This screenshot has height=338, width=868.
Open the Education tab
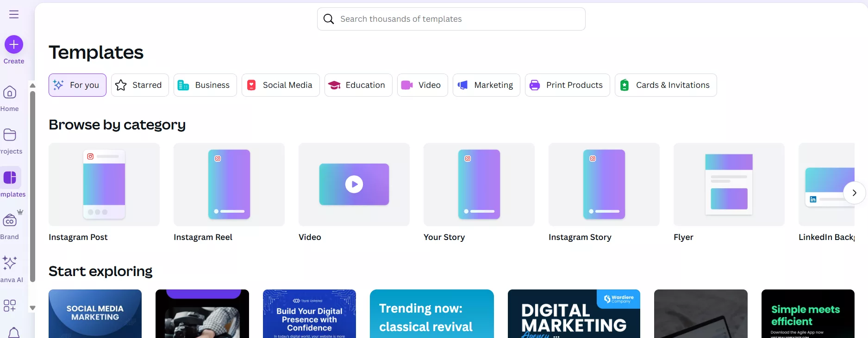358,85
